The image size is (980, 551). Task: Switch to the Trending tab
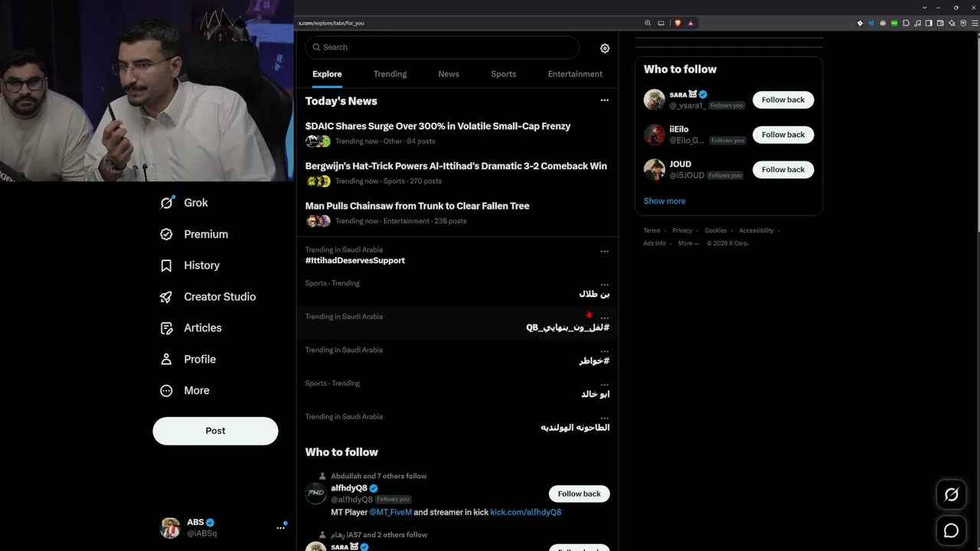click(x=390, y=74)
